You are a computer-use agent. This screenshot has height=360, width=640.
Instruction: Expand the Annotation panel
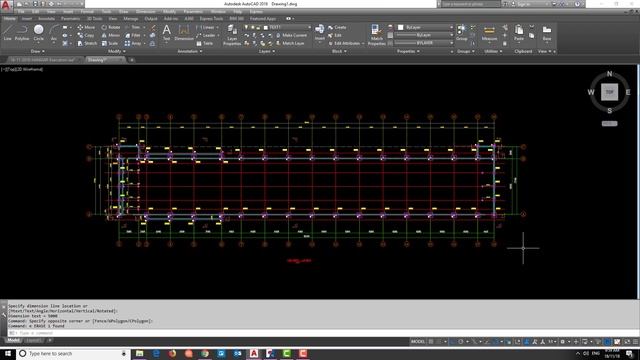click(190, 51)
